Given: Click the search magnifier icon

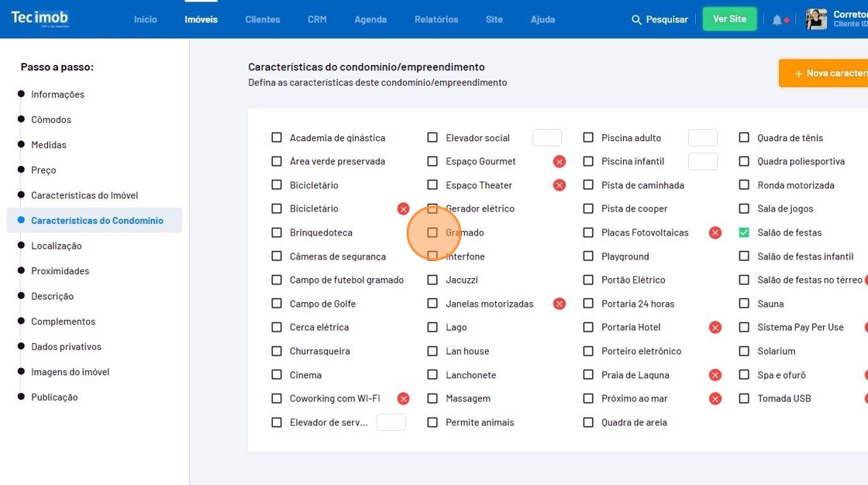Looking at the screenshot, I should [x=636, y=19].
